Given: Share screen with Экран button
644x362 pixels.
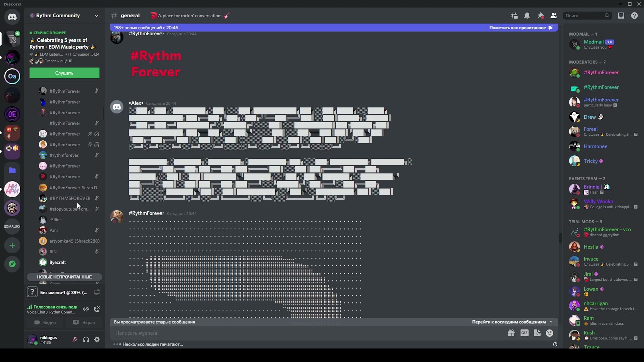Looking at the screenshot, I should [x=84, y=322].
